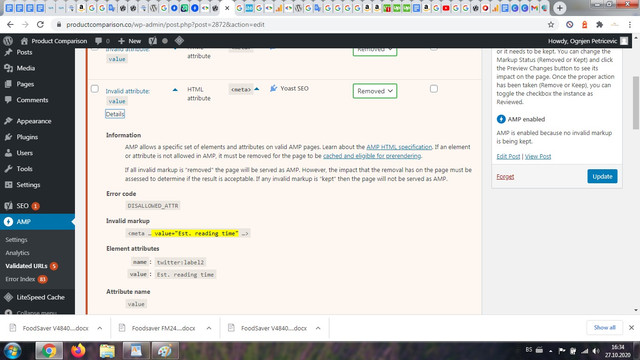
Task: Open AMP Analytics submenu
Action: (x=18, y=253)
